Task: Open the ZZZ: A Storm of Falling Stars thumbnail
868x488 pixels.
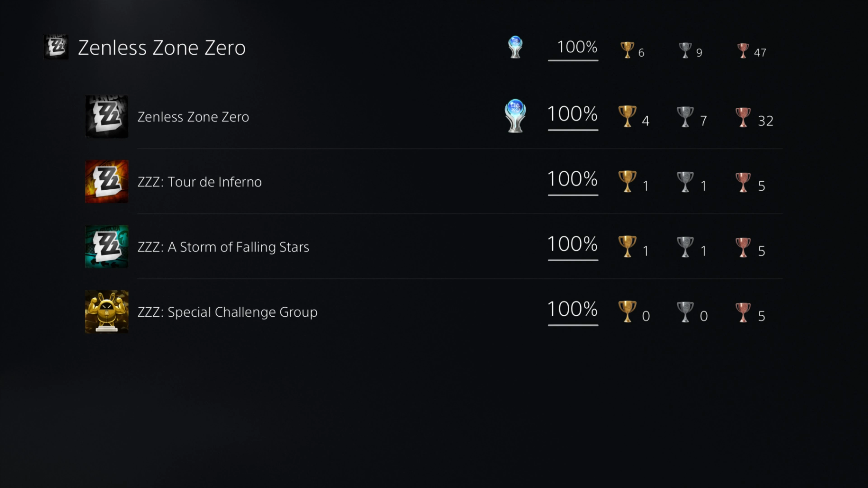Action: [106, 246]
